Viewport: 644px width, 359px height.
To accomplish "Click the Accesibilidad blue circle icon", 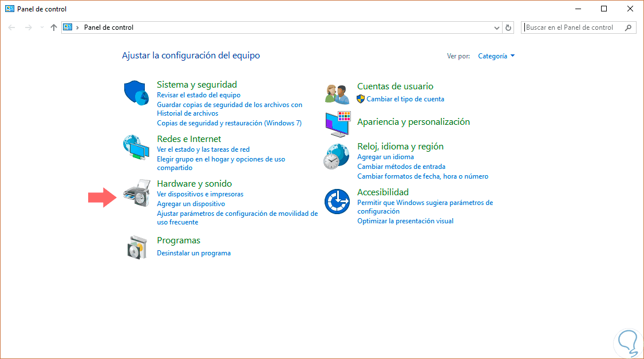I will [337, 202].
